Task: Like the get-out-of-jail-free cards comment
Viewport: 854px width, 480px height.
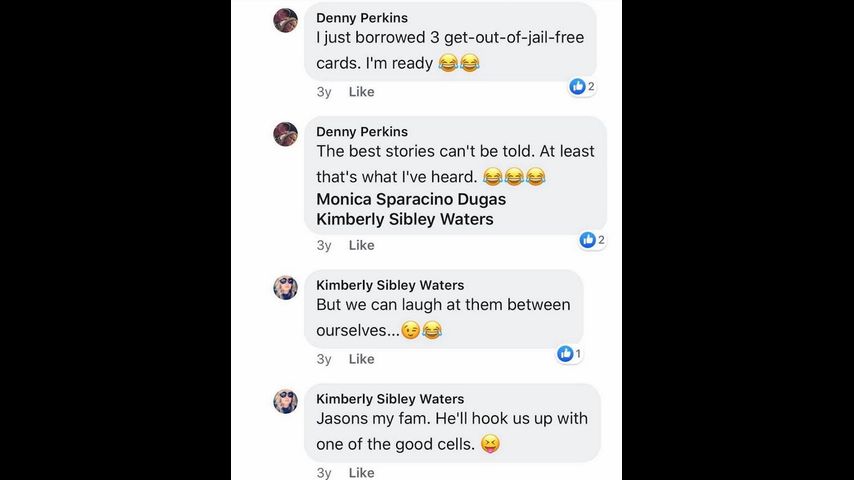Action: [x=361, y=92]
